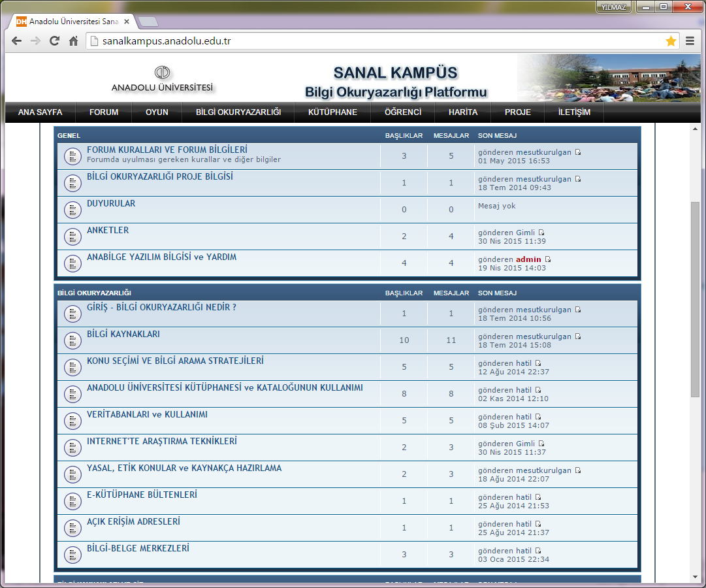Viewport: 706px width, 588px height.
Task: Go to the browser home page icon
Action: tap(74, 41)
